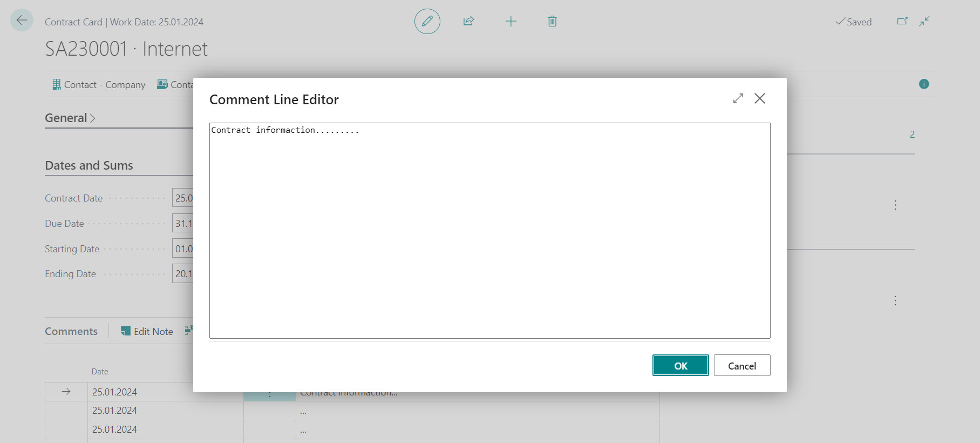Go back using the arrow icon

(x=22, y=21)
